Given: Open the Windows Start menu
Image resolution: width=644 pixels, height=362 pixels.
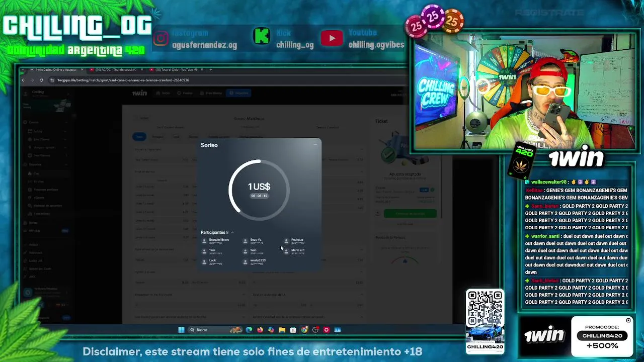Looking at the screenshot, I should click(181, 330).
